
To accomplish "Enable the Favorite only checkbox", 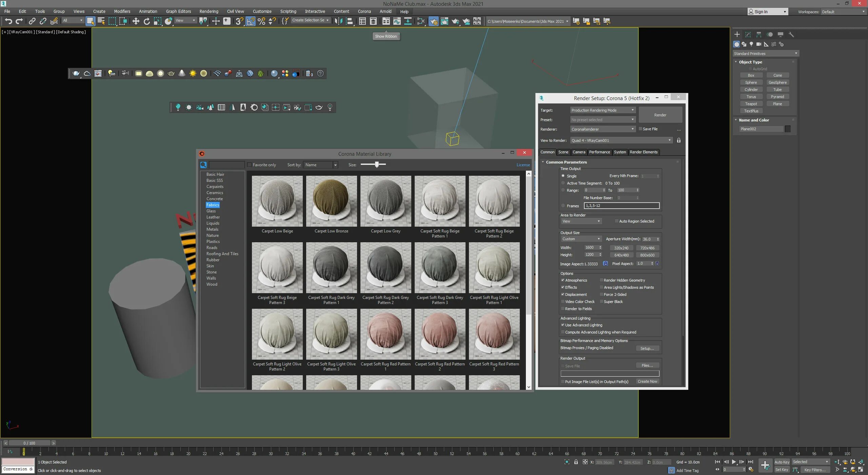I will point(250,165).
